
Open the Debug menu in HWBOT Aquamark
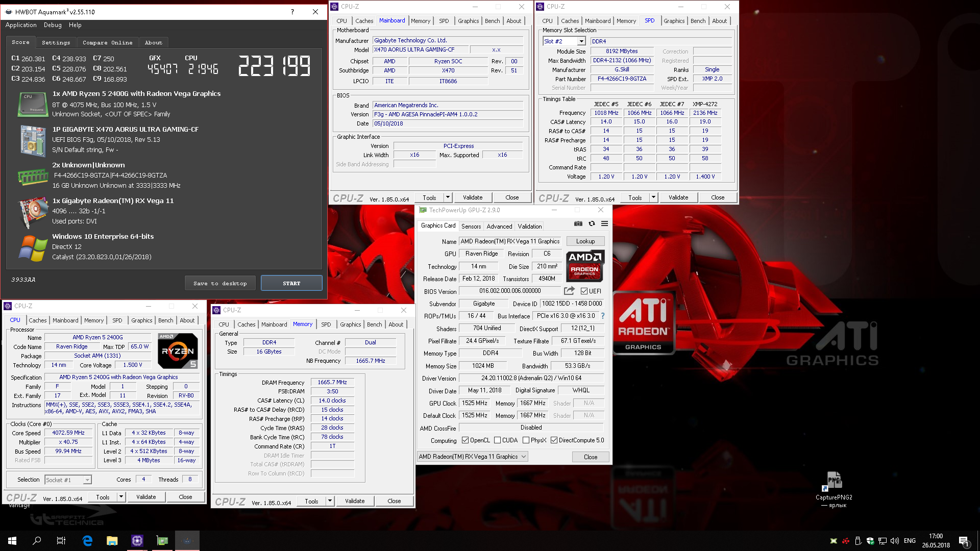point(53,25)
